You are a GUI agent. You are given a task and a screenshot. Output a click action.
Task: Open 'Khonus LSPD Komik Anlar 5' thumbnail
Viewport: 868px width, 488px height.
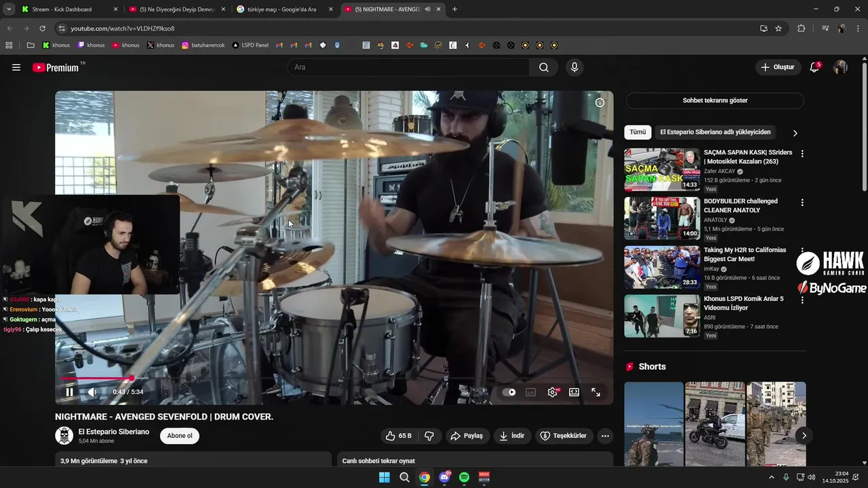pos(662,316)
